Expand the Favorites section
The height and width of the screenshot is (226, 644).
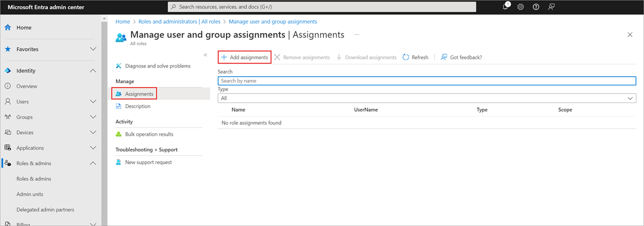93,49
